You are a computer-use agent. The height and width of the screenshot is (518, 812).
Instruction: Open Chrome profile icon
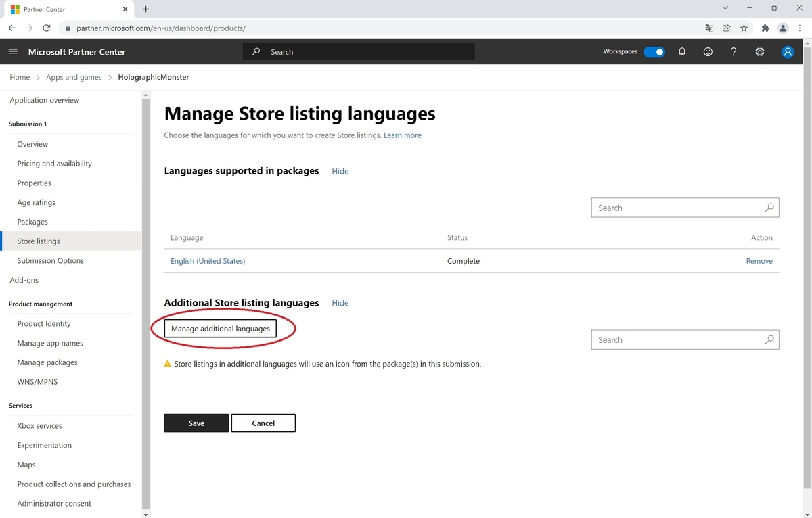tap(783, 28)
